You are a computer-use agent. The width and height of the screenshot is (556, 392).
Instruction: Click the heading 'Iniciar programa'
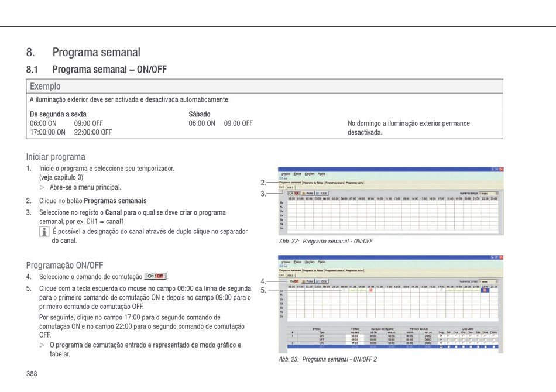56,157
